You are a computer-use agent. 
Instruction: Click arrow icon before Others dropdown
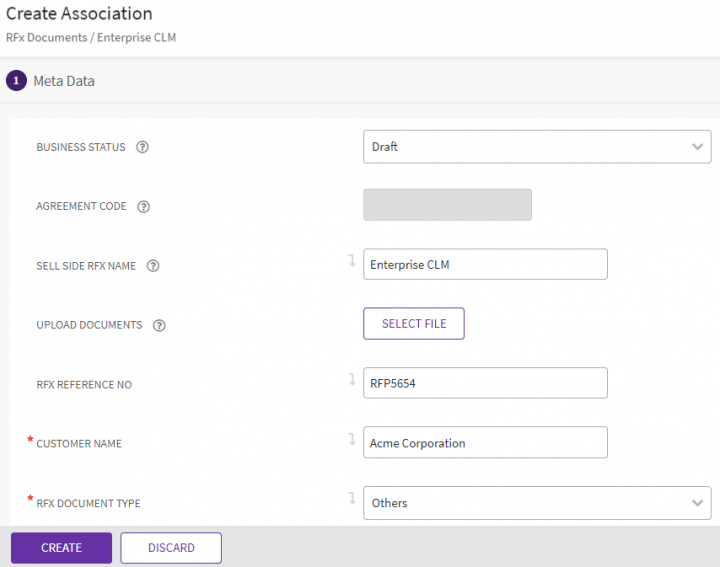coord(351,498)
